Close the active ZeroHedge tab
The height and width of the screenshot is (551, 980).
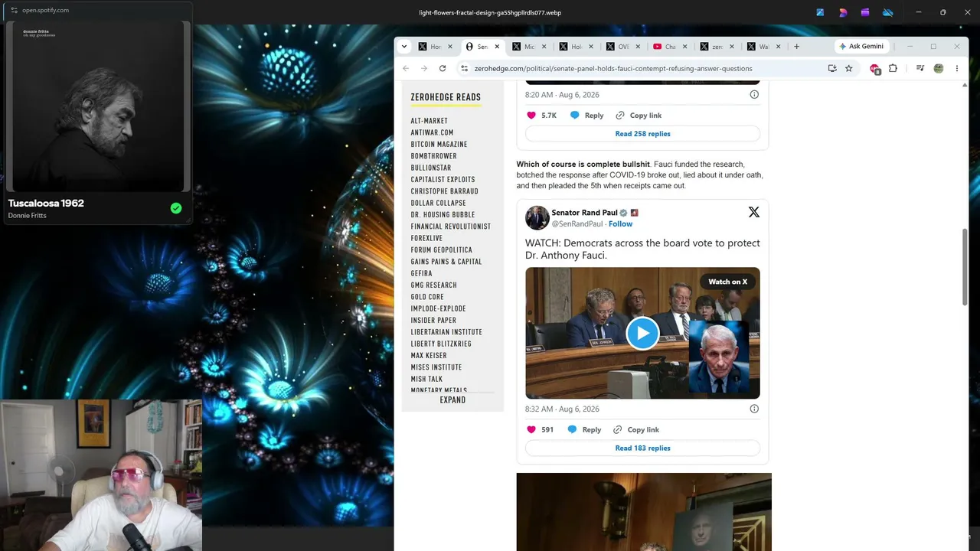coord(497,47)
